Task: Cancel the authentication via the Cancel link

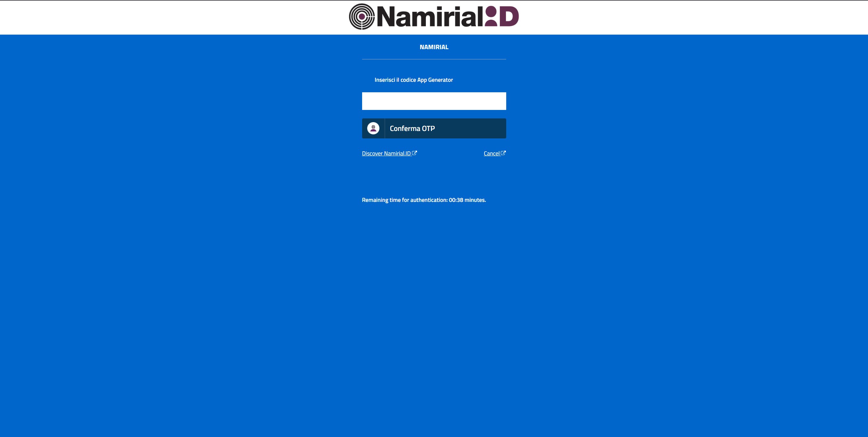Action: pyautogui.click(x=495, y=153)
